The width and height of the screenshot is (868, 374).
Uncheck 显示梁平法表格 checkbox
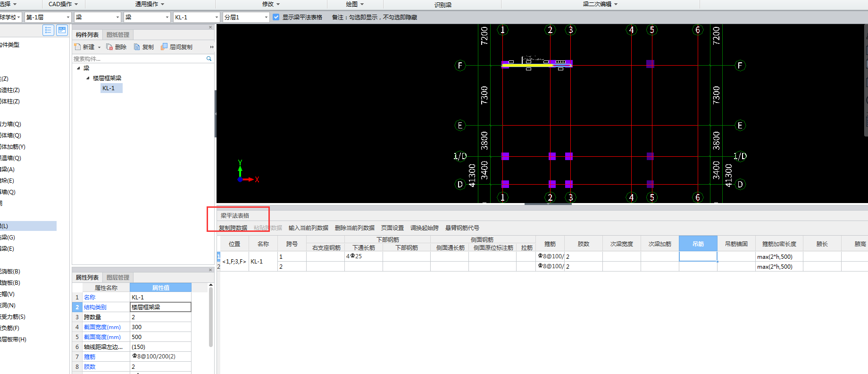pyautogui.click(x=276, y=17)
